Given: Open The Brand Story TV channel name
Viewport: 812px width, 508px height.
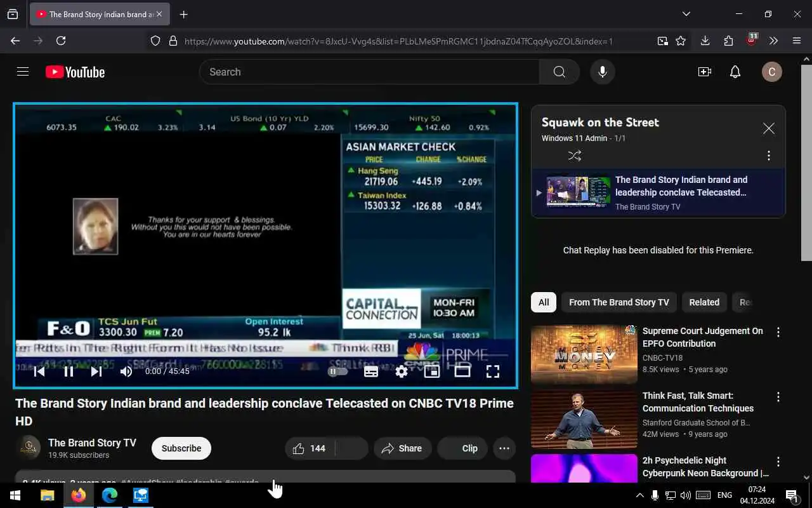Looking at the screenshot, I should click(92, 443).
